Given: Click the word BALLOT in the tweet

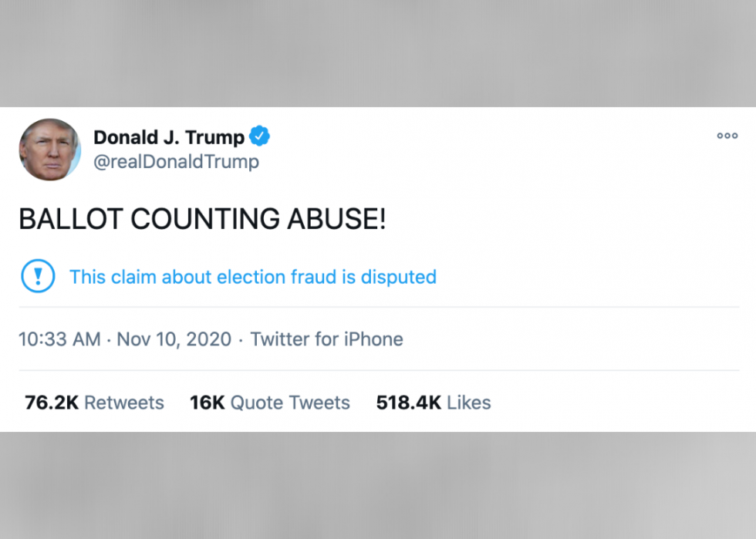Looking at the screenshot, I should [70, 220].
